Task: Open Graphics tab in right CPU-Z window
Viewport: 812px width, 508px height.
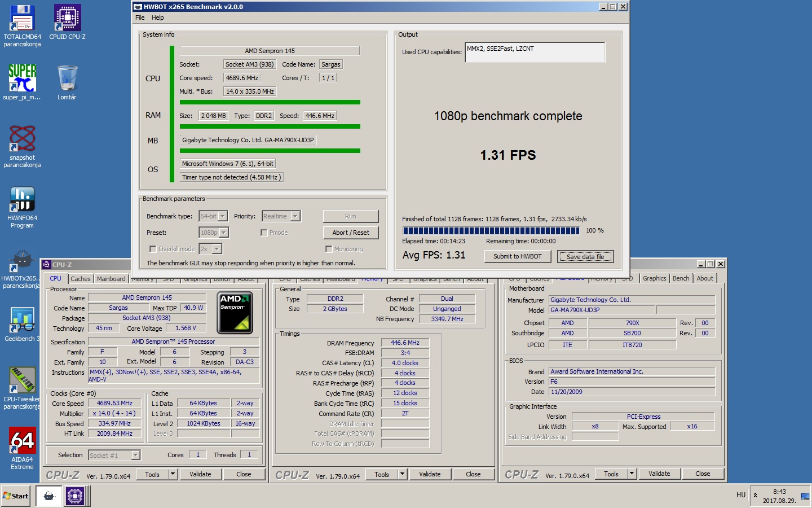Action: point(654,278)
